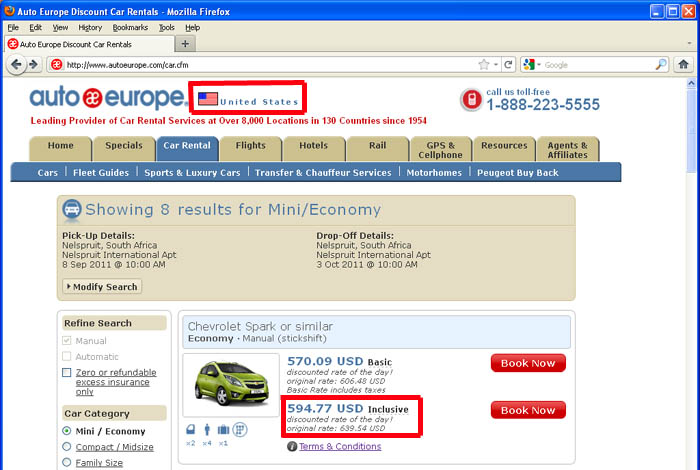Select the Compact / Midsize radio button
This screenshot has width=700, height=470.
[67, 446]
